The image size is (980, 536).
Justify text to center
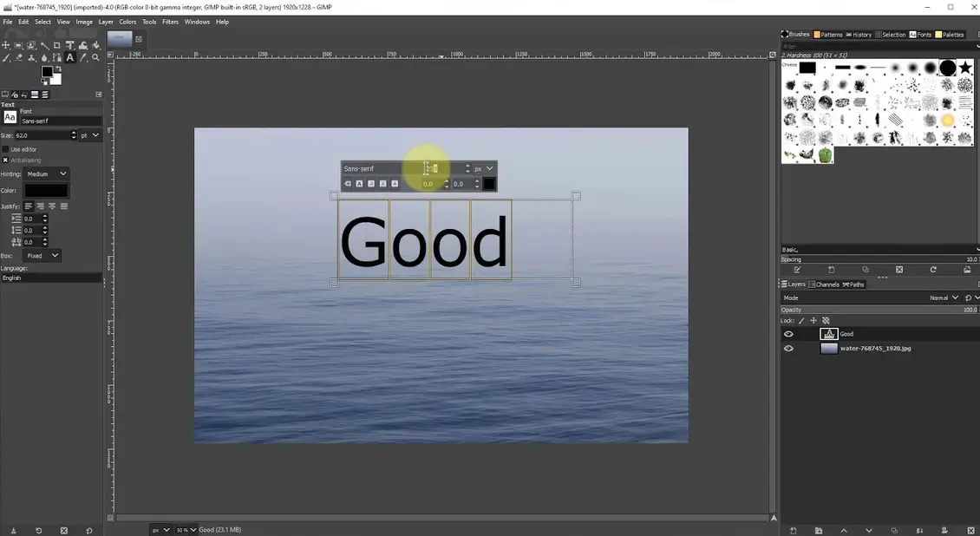(x=52, y=206)
